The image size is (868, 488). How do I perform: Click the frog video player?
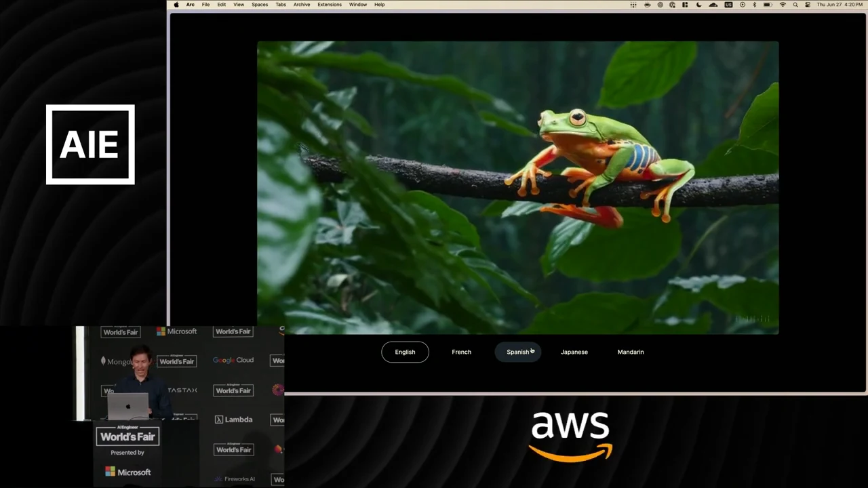tap(518, 188)
